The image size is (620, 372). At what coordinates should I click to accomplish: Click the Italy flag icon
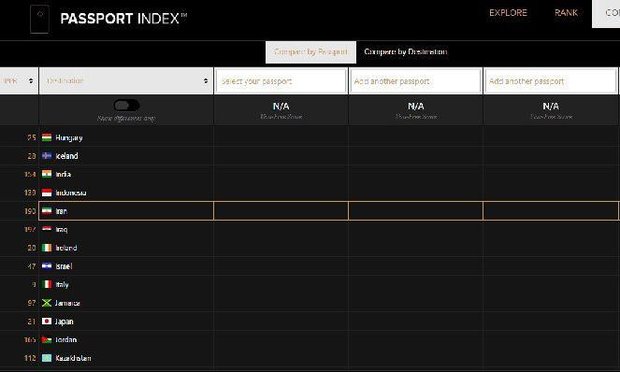tap(47, 284)
